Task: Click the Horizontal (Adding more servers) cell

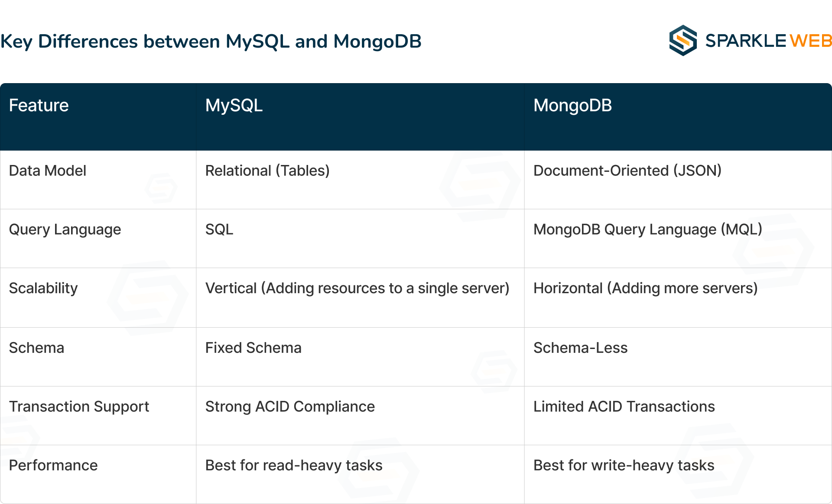Action: point(645,288)
